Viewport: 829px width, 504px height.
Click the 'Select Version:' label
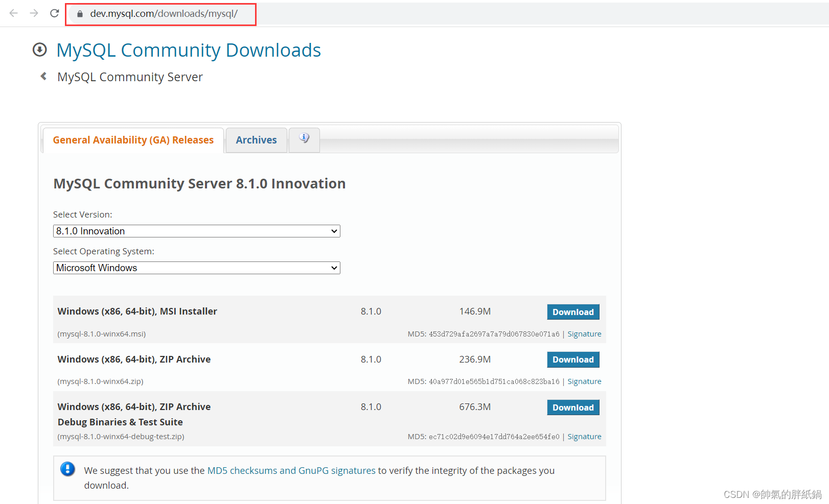coord(83,214)
